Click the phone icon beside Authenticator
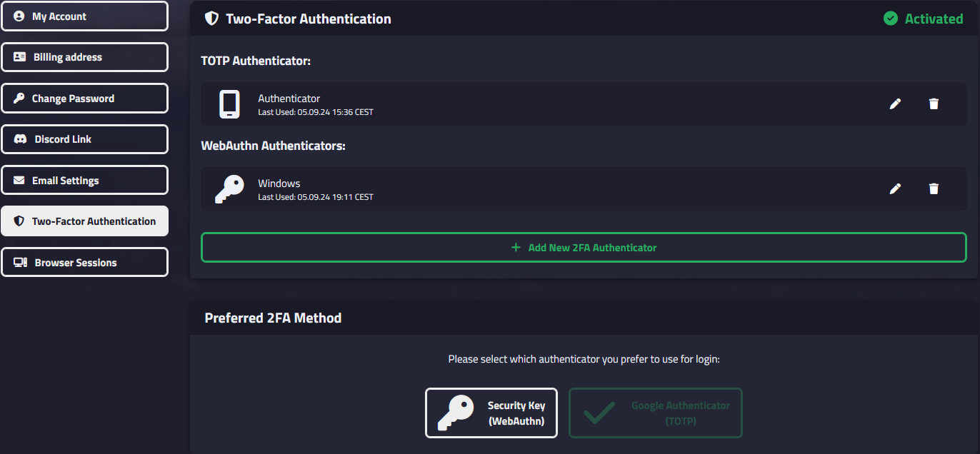The height and width of the screenshot is (454, 980). (x=229, y=104)
